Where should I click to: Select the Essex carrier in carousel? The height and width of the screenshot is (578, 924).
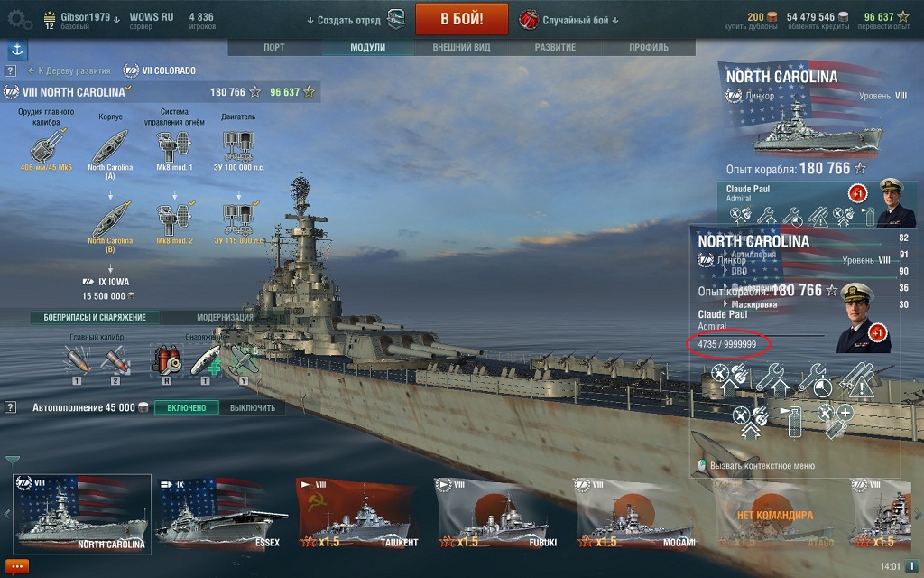pos(220,513)
